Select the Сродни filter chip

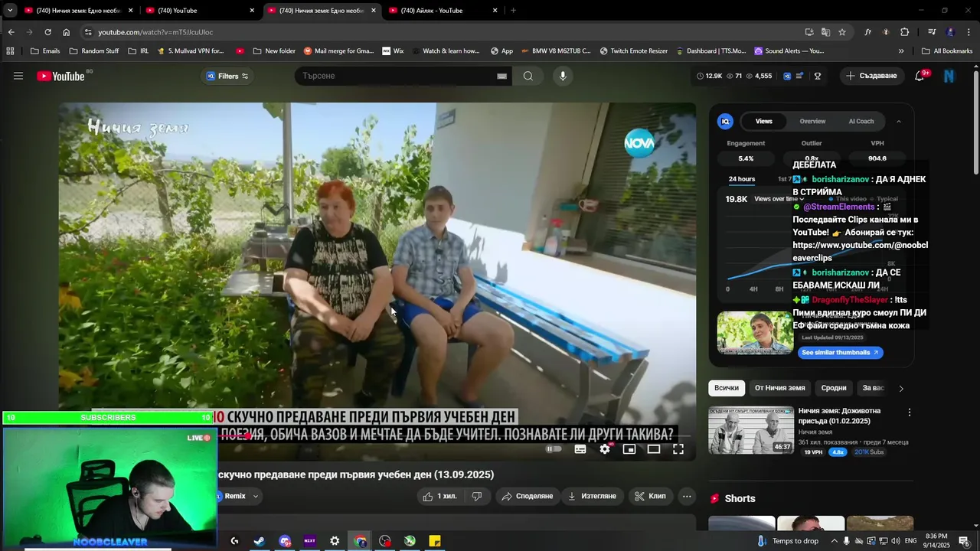click(x=834, y=388)
